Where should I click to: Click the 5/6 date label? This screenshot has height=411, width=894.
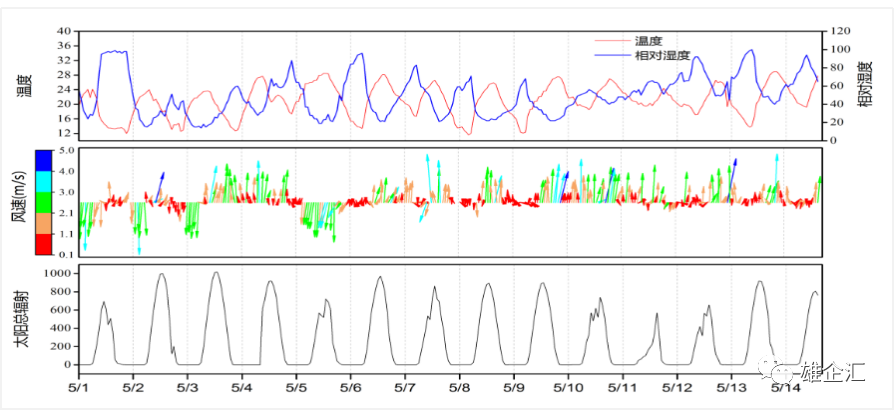tap(351, 386)
